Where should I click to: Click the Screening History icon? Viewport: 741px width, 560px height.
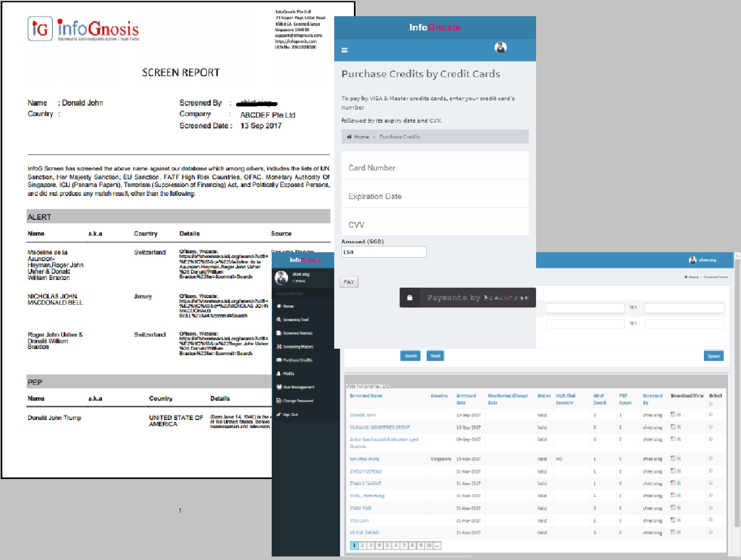click(279, 346)
